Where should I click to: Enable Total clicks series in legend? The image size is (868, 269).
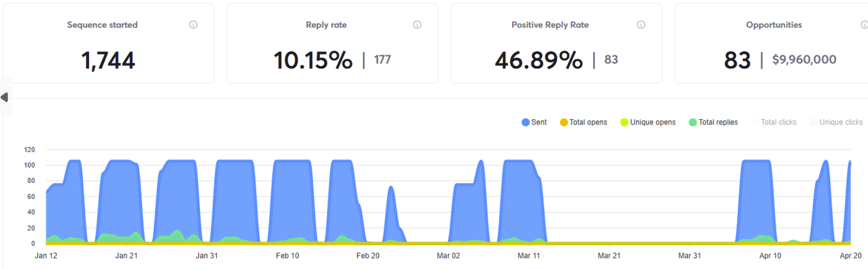pyautogui.click(x=774, y=122)
